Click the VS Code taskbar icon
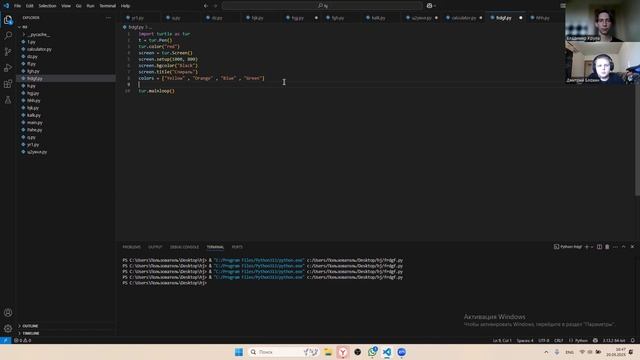The width and height of the screenshot is (640, 360). (387, 352)
